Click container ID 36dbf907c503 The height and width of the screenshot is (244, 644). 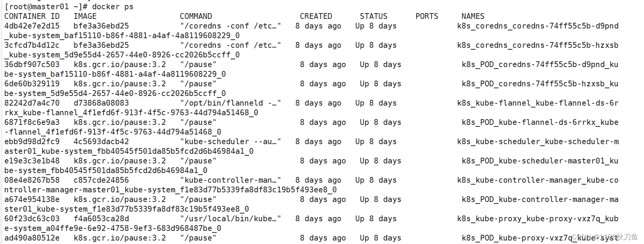click(32, 64)
